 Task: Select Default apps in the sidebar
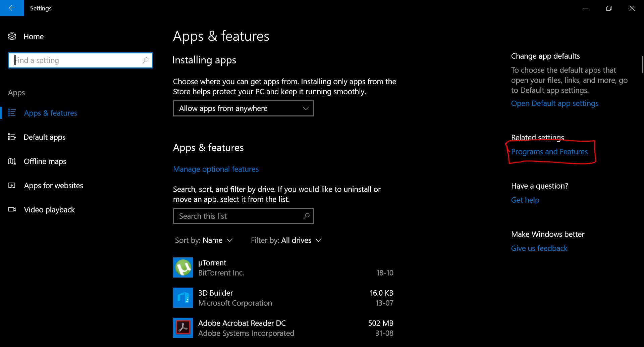pos(45,137)
